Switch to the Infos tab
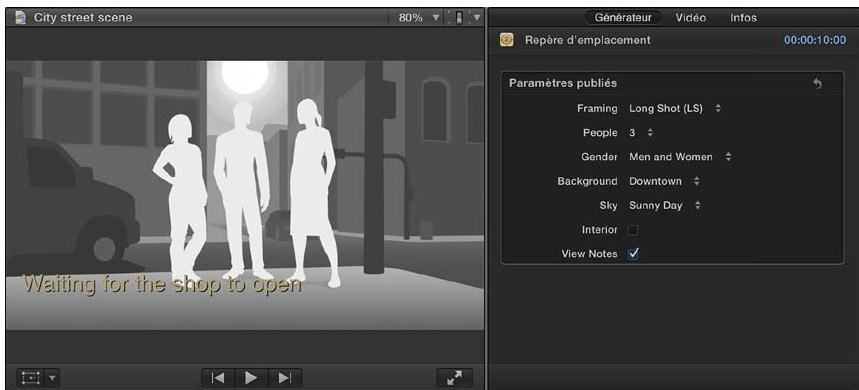859x390 pixels. 743,18
